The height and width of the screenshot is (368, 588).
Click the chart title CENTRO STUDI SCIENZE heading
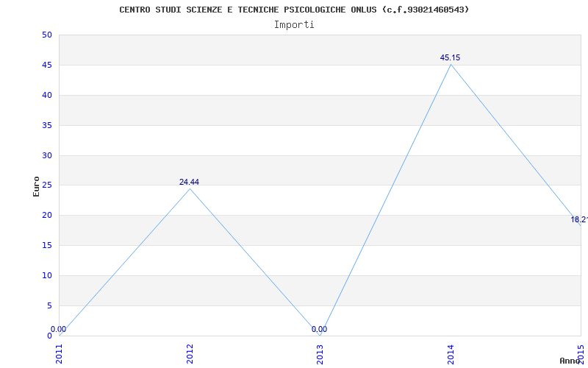294,10
